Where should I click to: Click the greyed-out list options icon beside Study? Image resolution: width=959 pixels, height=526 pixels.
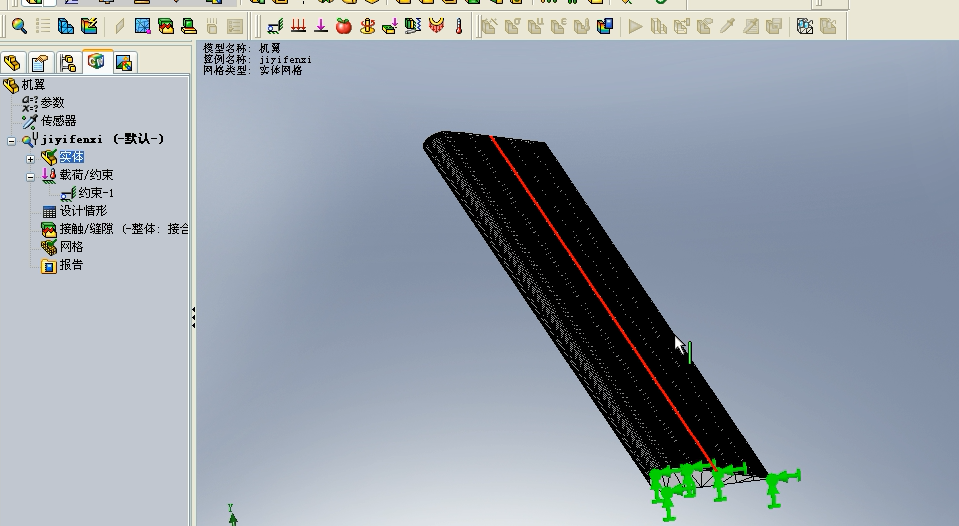click(x=43, y=26)
